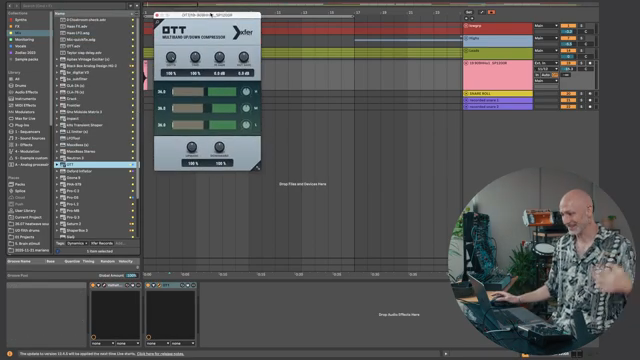The width and height of the screenshot is (640, 360).
Task: Toggle the OTT device on/off activator
Action: coord(148,285)
